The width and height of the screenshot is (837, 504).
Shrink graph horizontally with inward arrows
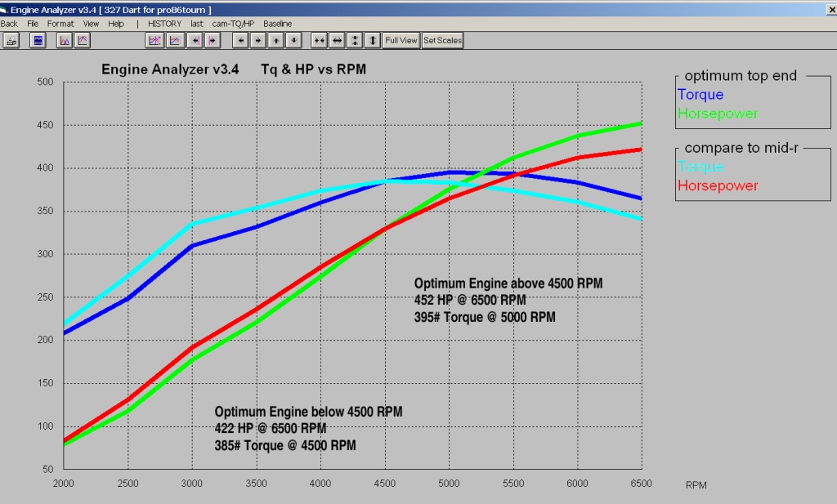pyautogui.click(x=320, y=41)
